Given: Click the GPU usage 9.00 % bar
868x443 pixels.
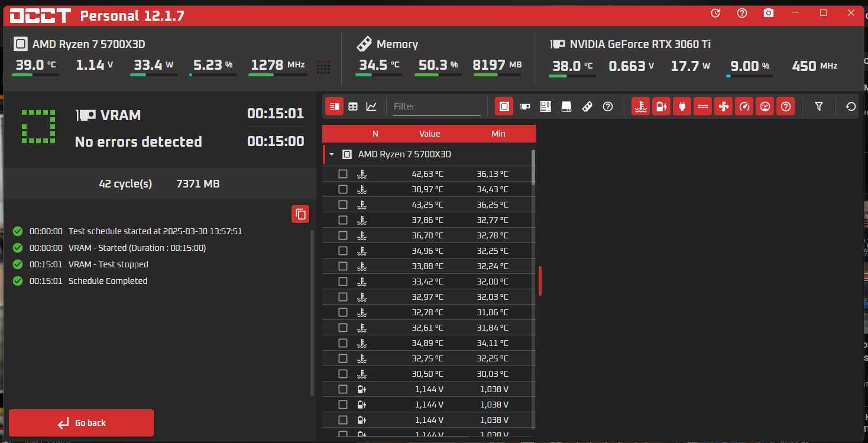Looking at the screenshot, I should [x=750, y=75].
